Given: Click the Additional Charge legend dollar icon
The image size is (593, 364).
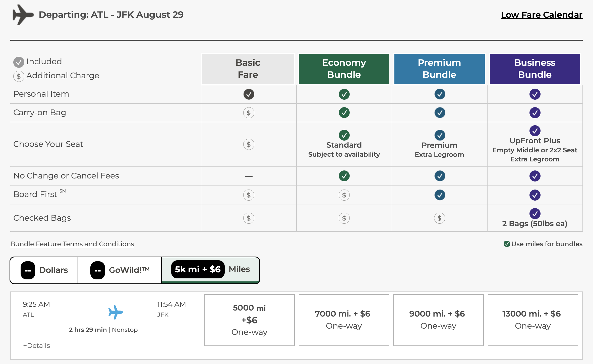Looking at the screenshot, I should click(19, 76).
